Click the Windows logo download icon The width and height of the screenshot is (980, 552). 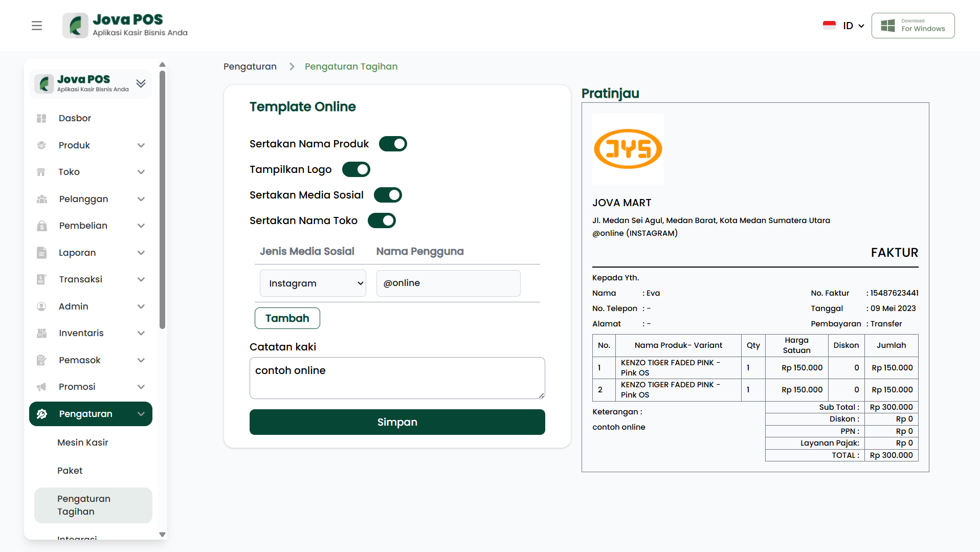(x=888, y=26)
